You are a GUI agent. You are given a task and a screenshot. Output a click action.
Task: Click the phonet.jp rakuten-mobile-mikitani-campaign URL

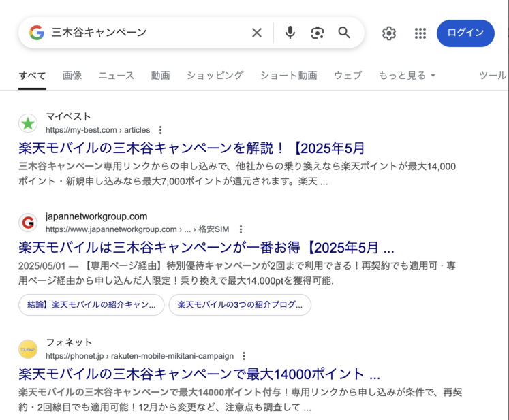pos(140,356)
